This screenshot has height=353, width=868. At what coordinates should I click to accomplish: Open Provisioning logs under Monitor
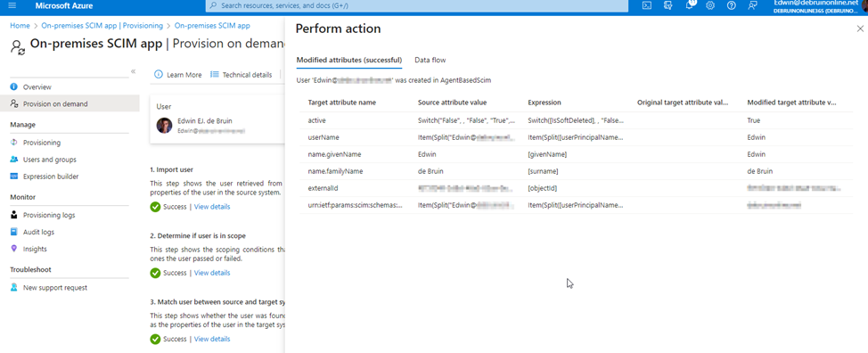pyautogui.click(x=49, y=215)
